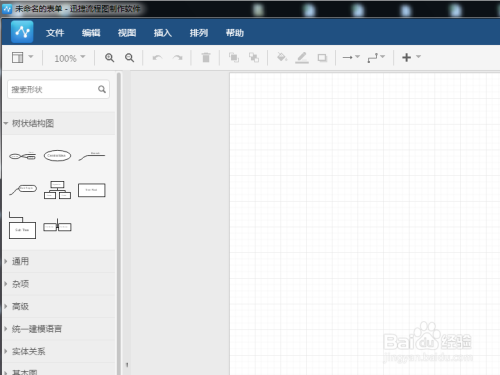Select the plain rectangle tree node shape
The height and width of the screenshot is (375, 500).
coord(92,190)
